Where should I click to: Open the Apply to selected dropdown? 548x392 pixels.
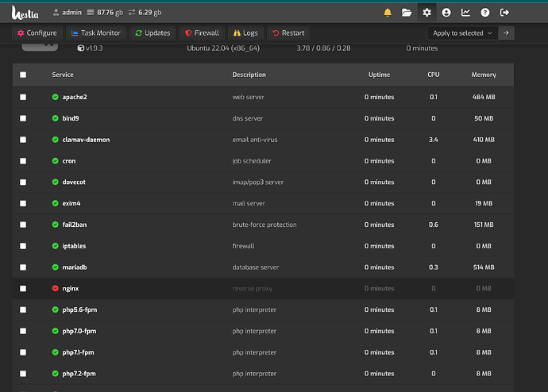click(462, 33)
